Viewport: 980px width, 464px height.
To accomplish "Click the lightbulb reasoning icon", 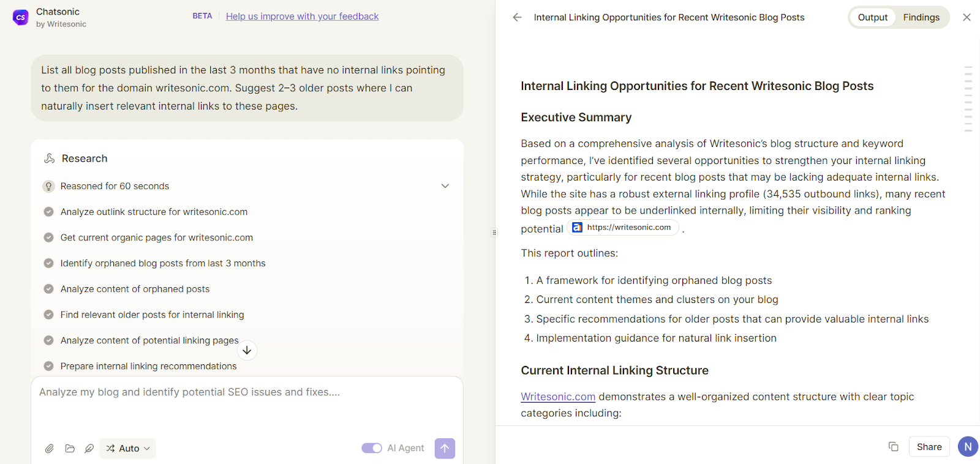I will 48,186.
